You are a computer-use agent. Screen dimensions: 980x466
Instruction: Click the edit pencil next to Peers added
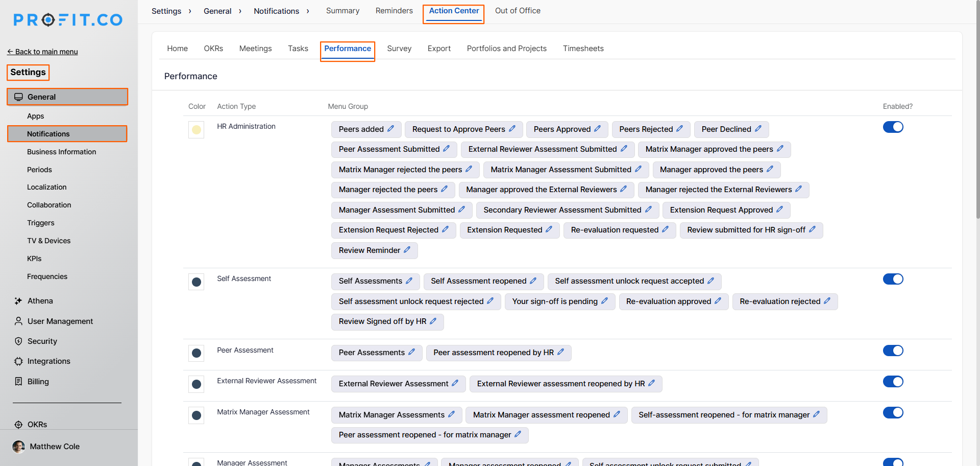point(390,129)
